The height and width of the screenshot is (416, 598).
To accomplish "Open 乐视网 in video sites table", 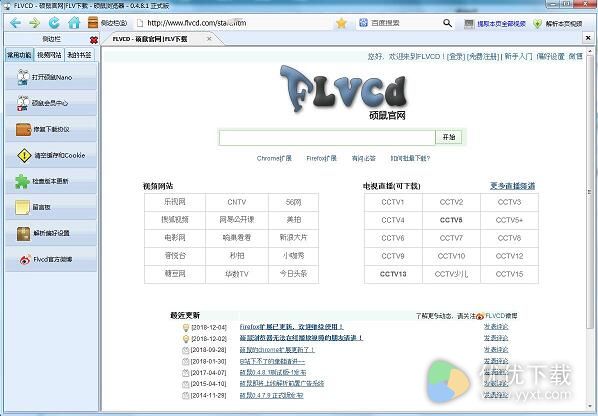I will tap(175, 202).
